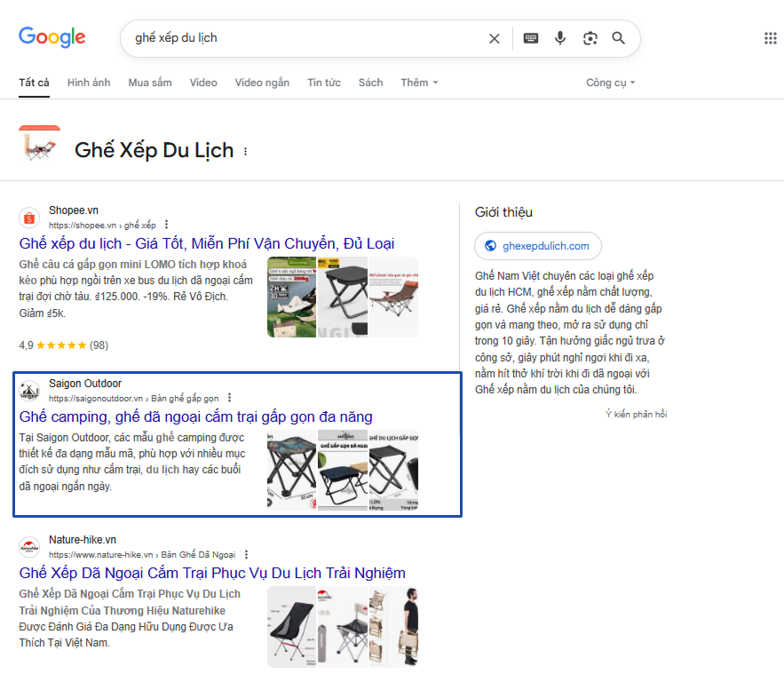Click the Nature-hike.vn site name
The height and width of the screenshot is (674, 784).
click(83, 540)
